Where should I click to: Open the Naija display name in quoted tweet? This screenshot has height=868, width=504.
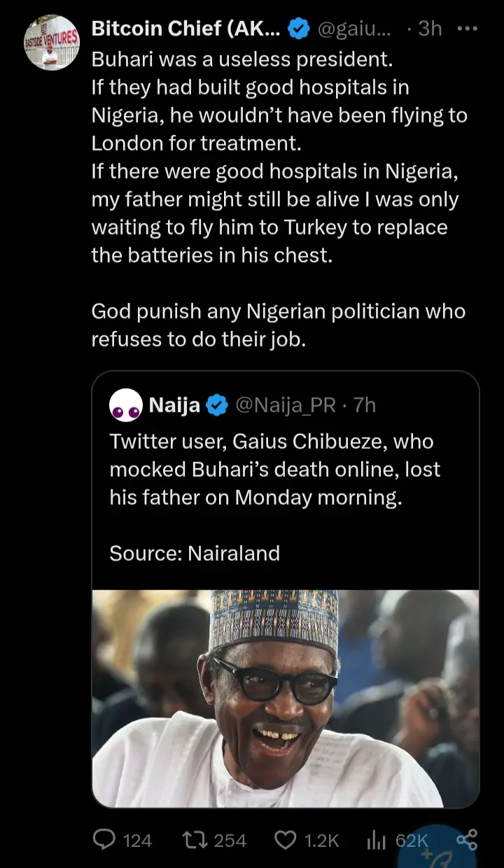174,405
